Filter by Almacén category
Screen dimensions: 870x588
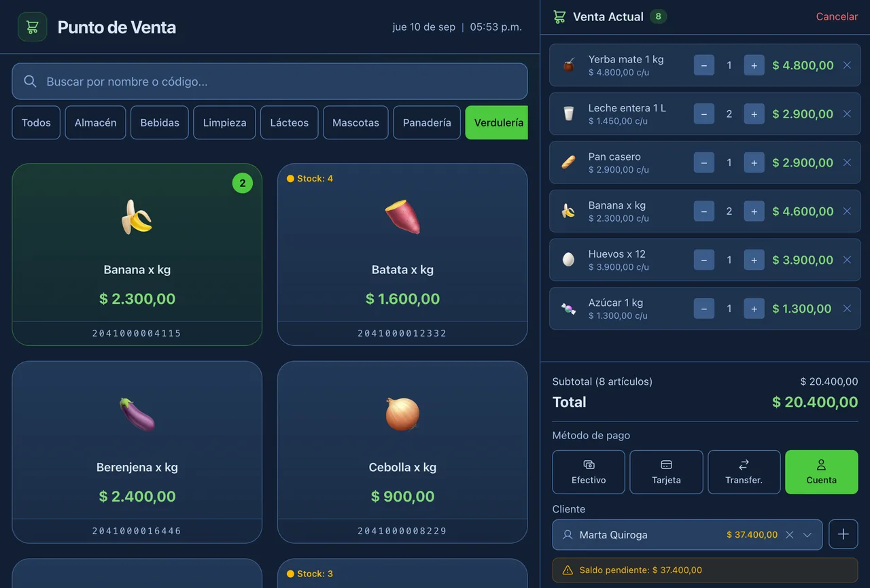[x=95, y=122]
